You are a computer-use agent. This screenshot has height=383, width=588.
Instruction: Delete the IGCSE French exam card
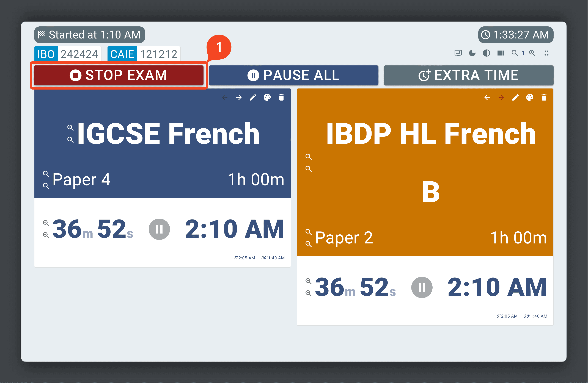[281, 97]
